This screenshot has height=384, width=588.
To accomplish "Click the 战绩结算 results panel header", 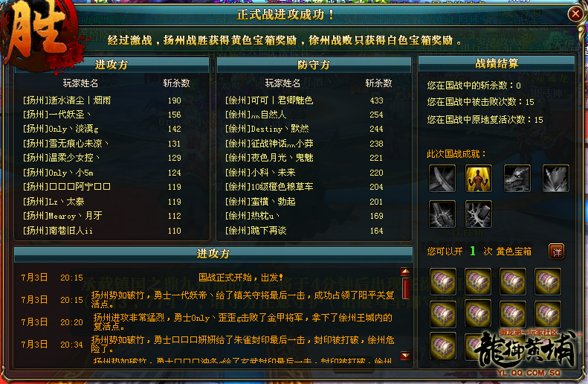I will (497, 63).
